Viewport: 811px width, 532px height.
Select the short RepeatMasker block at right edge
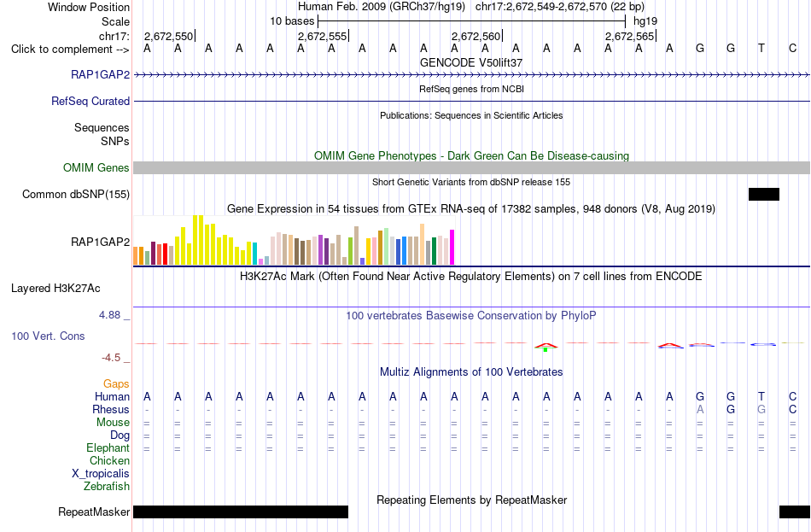tap(795, 512)
